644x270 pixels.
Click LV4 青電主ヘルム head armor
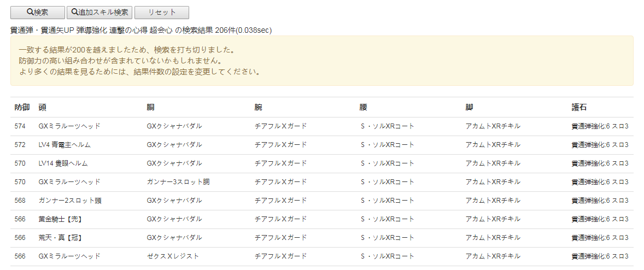[65, 145]
